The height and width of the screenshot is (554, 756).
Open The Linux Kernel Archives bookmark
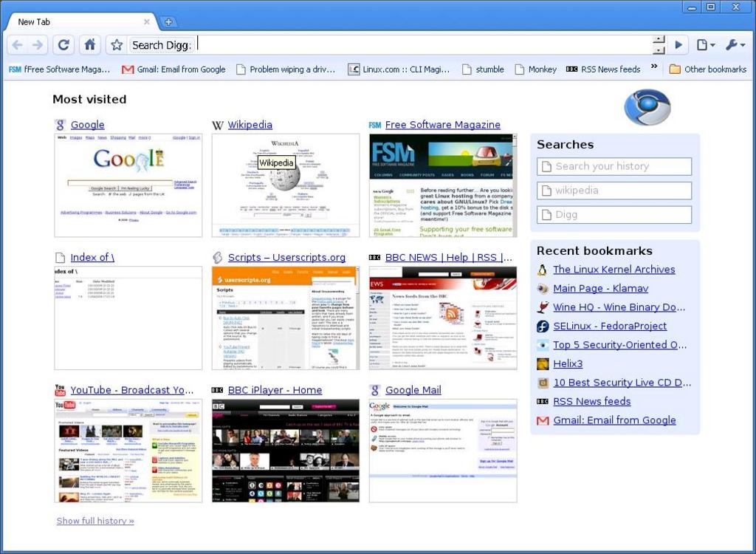point(614,270)
